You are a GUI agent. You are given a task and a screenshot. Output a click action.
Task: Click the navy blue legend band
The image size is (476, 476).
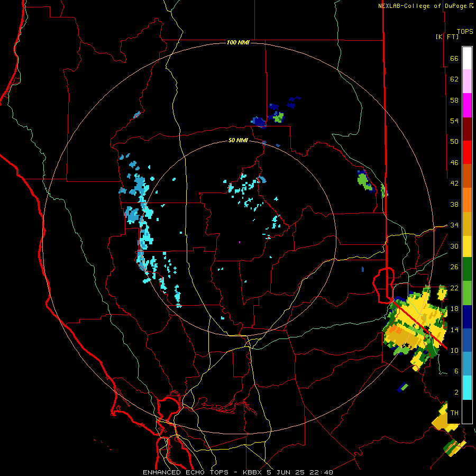point(467,317)
